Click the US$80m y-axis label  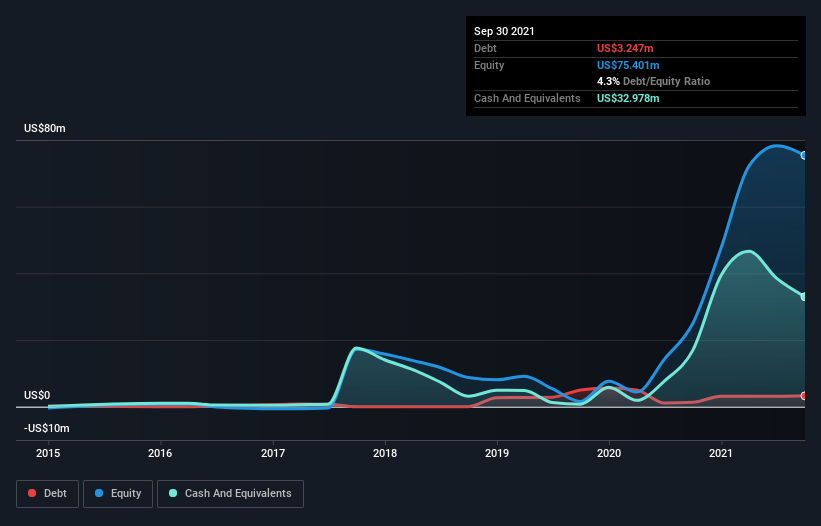[x=45, y=128]
